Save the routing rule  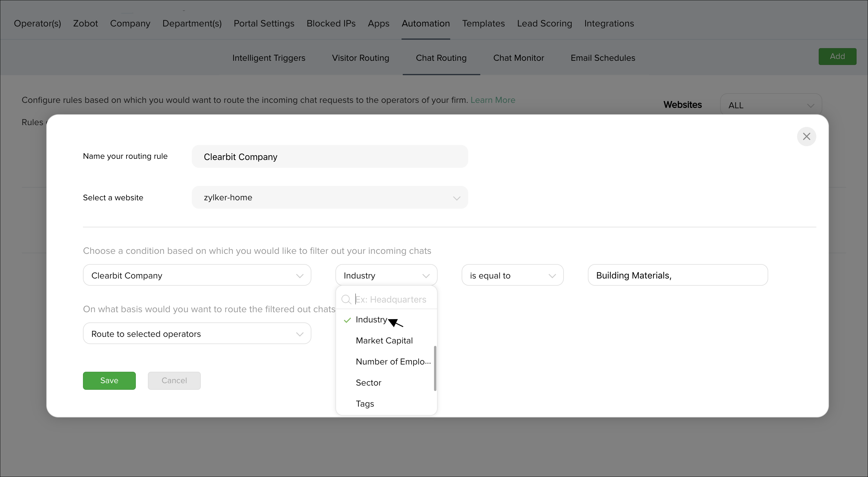109,380
